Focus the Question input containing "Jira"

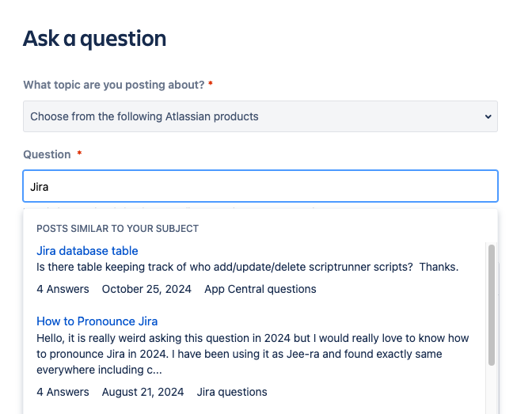[260, 187]
